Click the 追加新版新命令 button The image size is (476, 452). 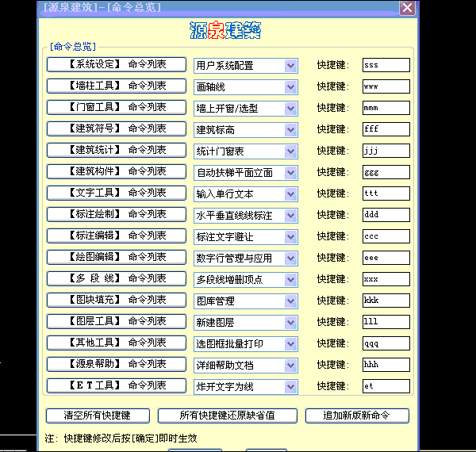pyautogui.click(x=357, y=416)
